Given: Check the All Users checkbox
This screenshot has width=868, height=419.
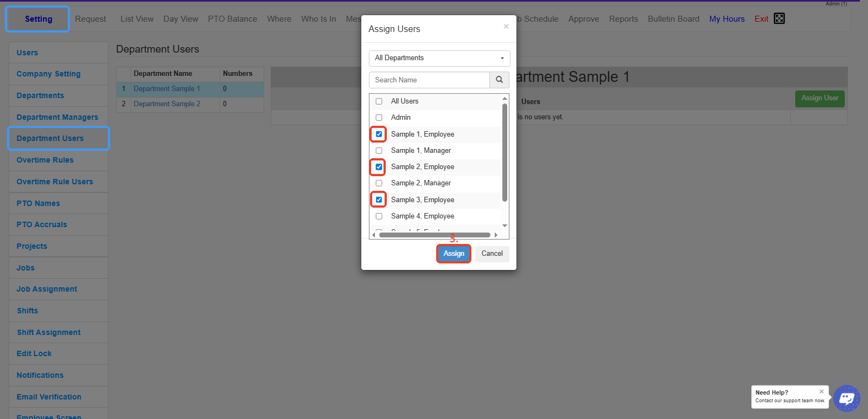Looking at the screenshot, I should coord(379,101).
